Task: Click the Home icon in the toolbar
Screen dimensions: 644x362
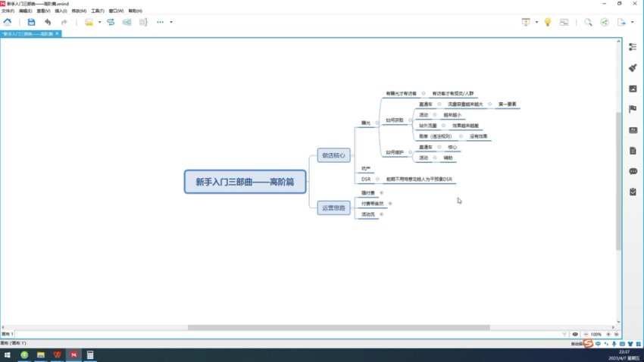Action: coord(8,23)
